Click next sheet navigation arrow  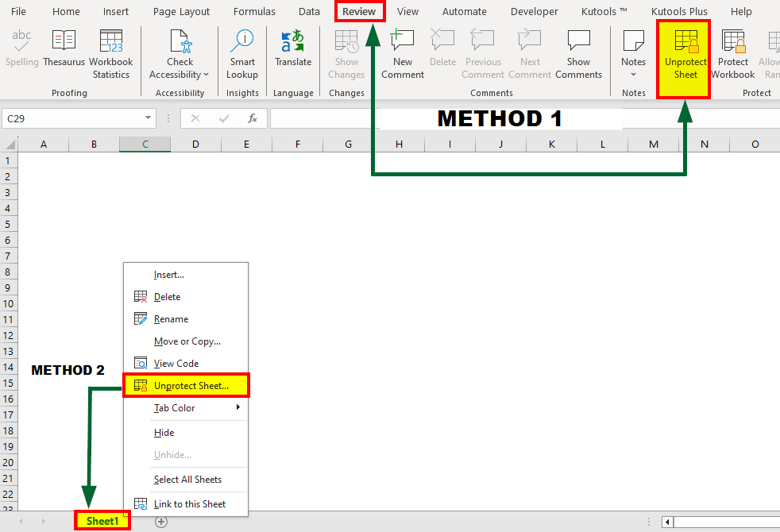coord(43,521)
